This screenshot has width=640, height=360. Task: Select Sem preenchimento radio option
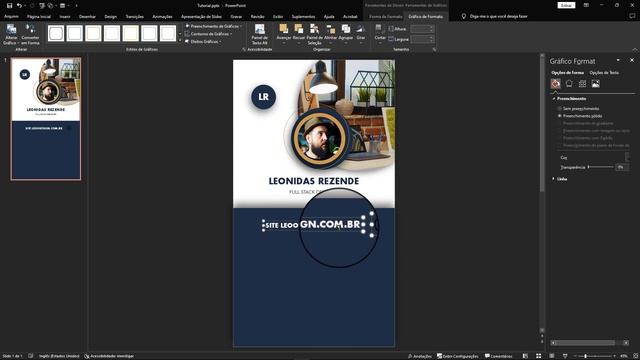[560, 109]
